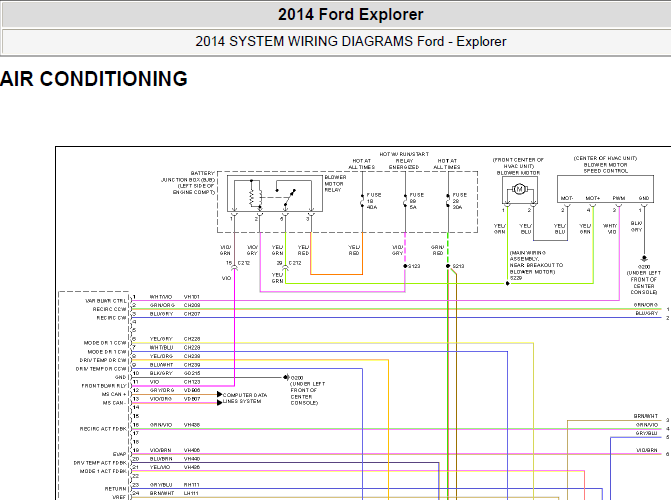Click the "AIR CONDITIONING" heading
This screenshot has height=500, width=671.
pos(94,79)
